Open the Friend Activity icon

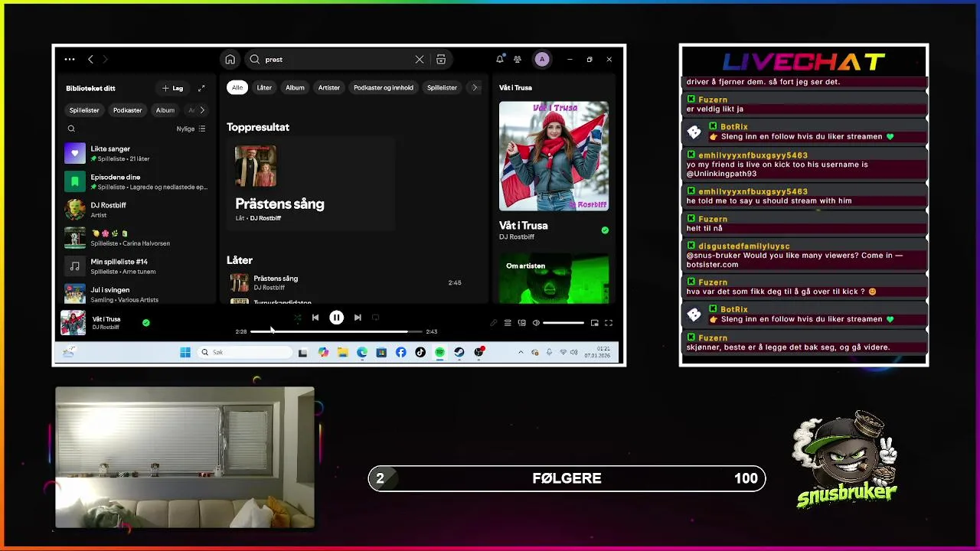tap(518, 59)
